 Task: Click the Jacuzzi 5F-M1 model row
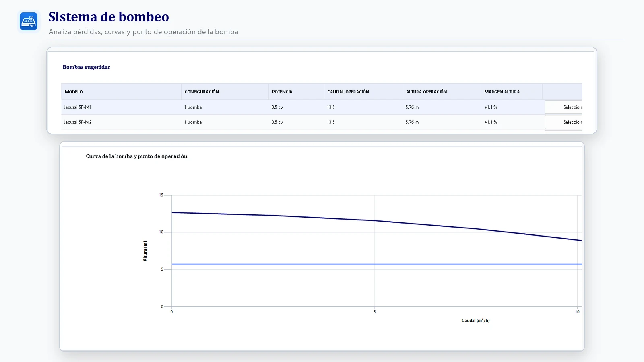click(x=322, y=107)
